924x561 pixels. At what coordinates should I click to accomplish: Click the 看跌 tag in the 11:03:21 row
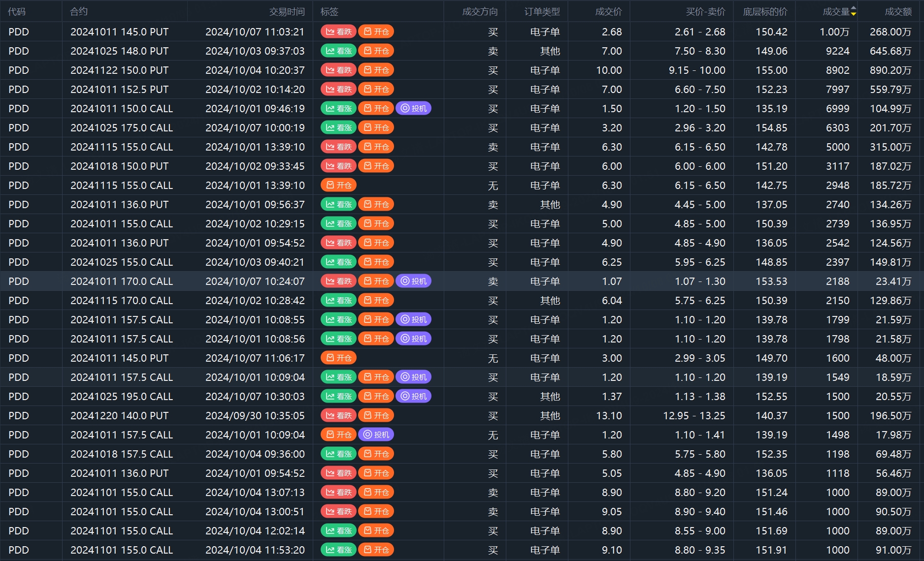(x=338, y=31)
